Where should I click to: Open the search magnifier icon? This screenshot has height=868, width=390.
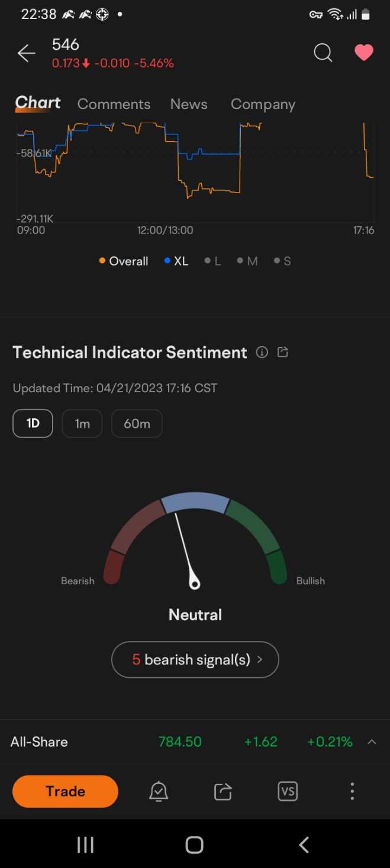pos(323,53)
